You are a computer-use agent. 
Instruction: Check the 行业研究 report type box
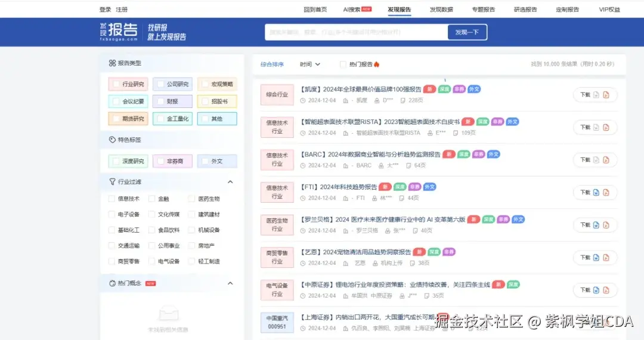pyautogui.click(x=116, y=84)
